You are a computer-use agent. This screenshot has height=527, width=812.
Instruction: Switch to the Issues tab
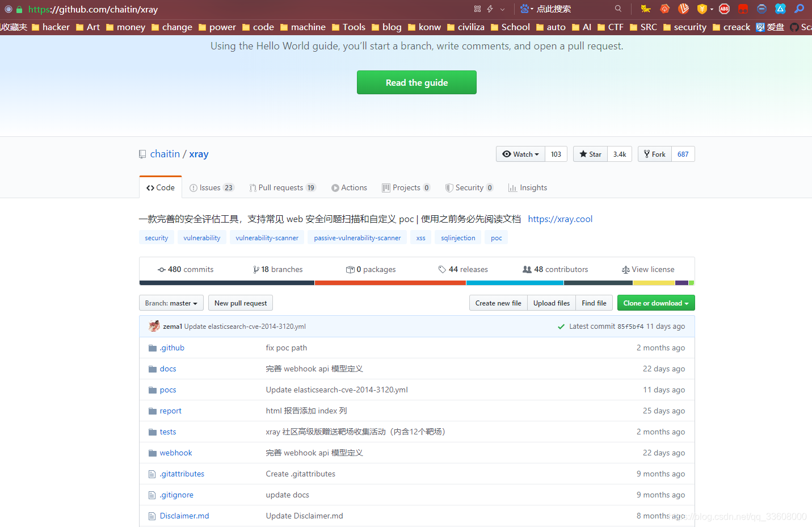(212, 187)
